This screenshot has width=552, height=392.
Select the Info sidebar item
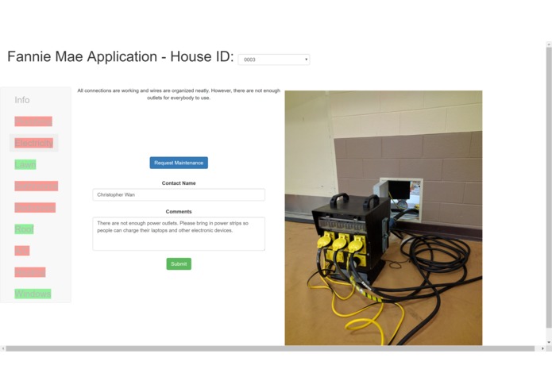click(x=21, y=100)
